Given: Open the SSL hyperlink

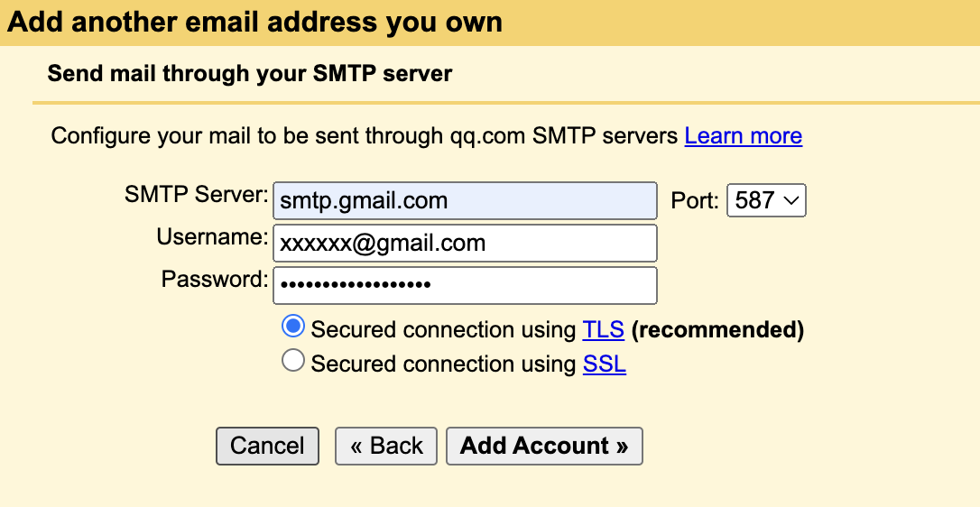Looking at the screenshot, I should [x=605, y=364].
